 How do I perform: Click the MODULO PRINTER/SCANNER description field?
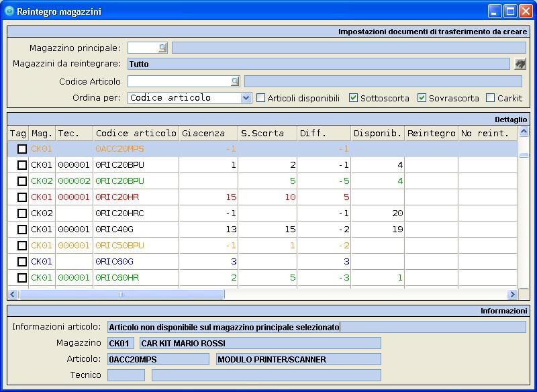[299, 359]
